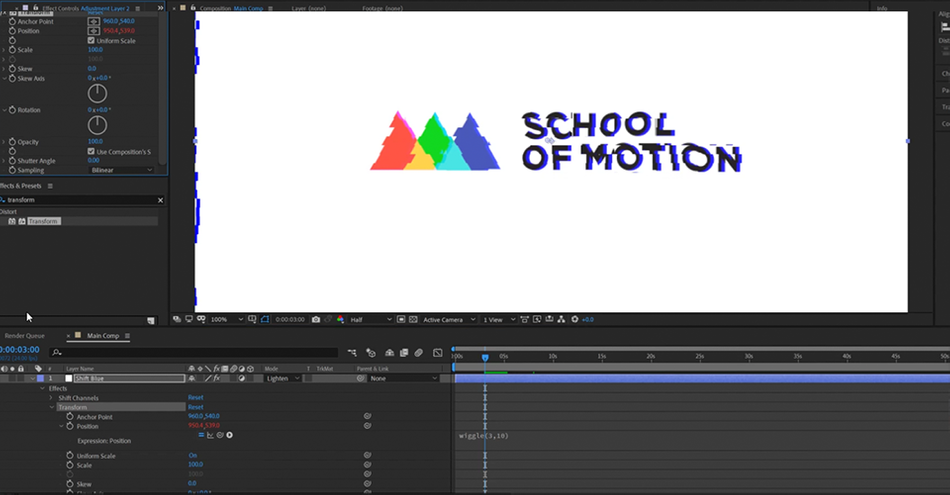The image size is (950, 495).
Task: Open Composition Mini-Flowchart in timeline
Action: click(x=352, y=353)
